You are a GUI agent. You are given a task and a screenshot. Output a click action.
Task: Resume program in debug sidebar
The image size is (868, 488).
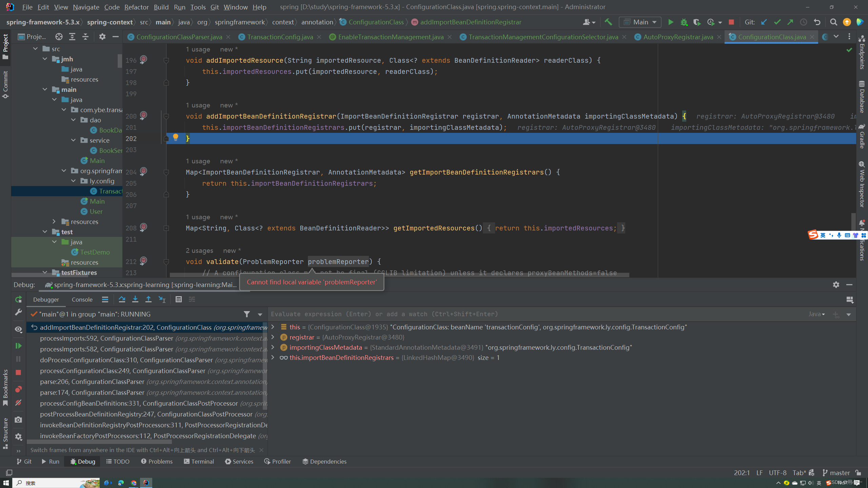18,346
